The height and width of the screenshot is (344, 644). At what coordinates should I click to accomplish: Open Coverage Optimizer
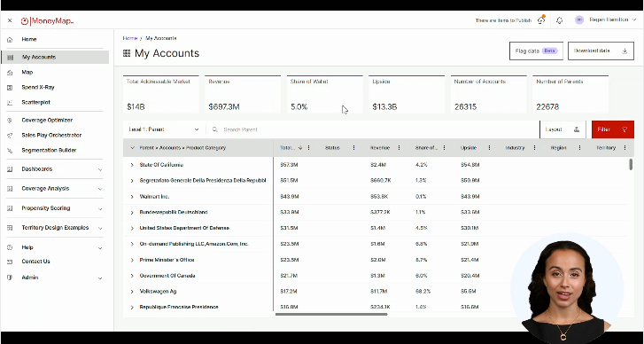pyautogui.click(x=47, y=121)
